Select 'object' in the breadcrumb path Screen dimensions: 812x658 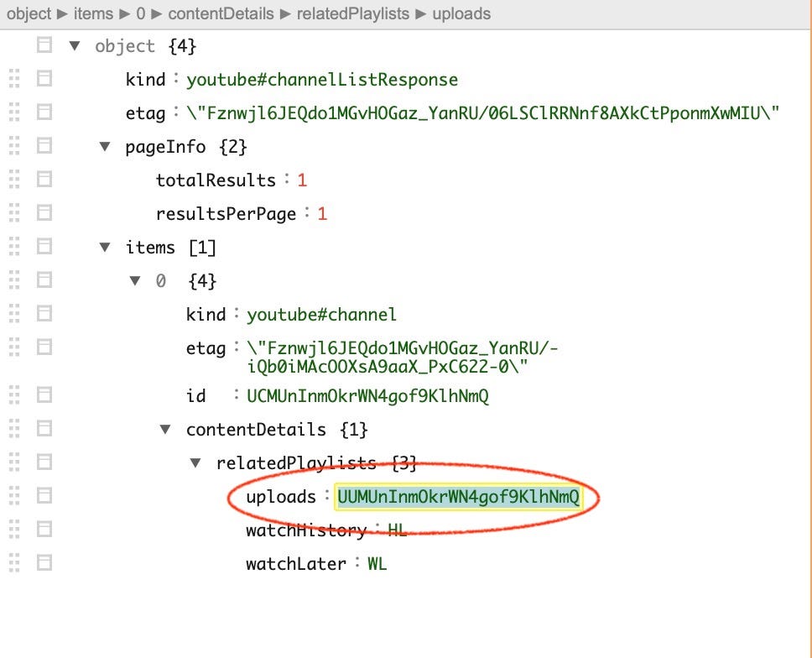pyautogui.click(x=29, y=13)
